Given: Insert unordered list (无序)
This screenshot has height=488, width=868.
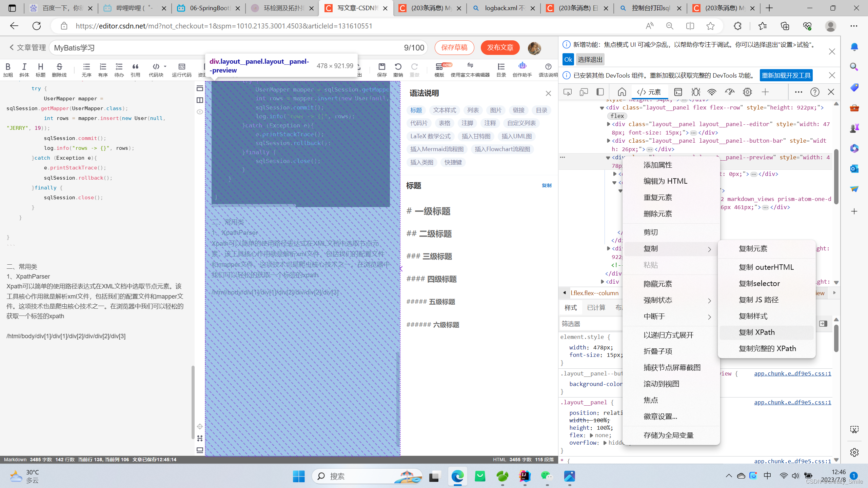Looking at the screenshot, I should pyautogui.click(x=86, y=69).
